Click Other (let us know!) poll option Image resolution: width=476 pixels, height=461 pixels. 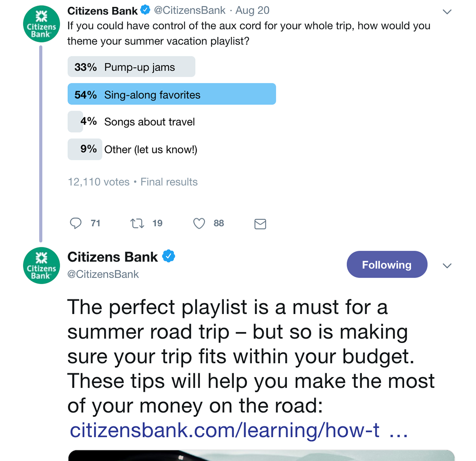coord(150,150)
